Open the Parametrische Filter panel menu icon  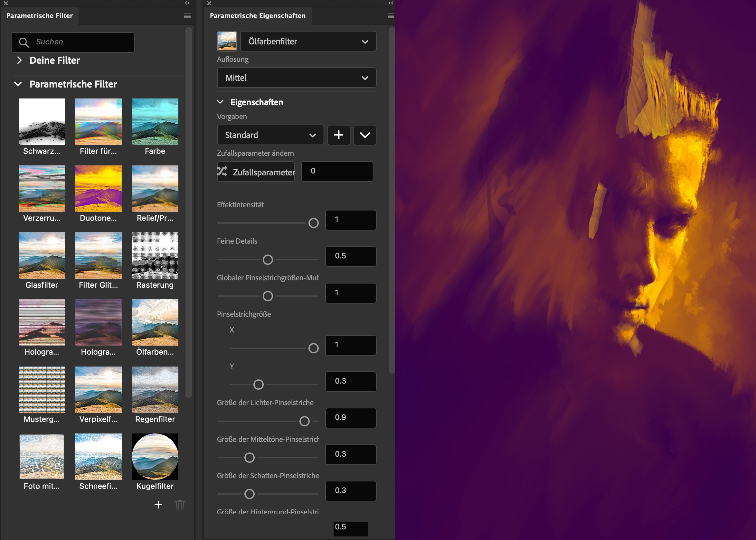[x=187, y=16]
